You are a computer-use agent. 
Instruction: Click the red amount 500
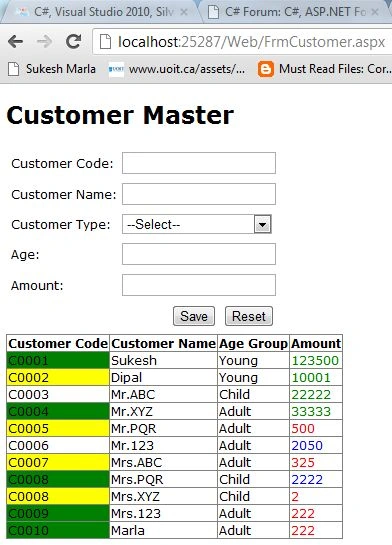(303, 429)
